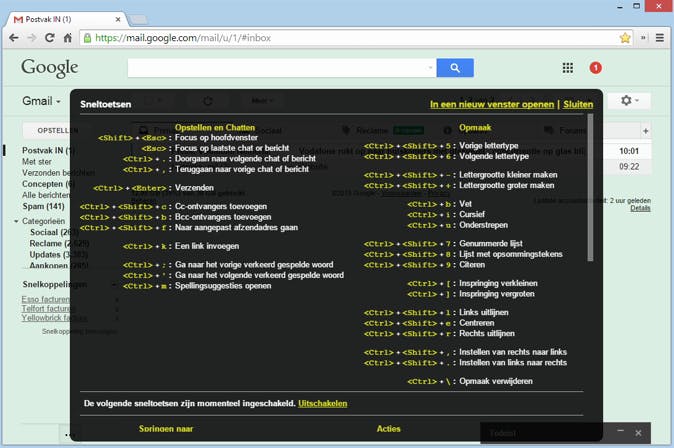674x448 pixels.
Task: Click the browser back arrow
Action: [x=14, y=38]
